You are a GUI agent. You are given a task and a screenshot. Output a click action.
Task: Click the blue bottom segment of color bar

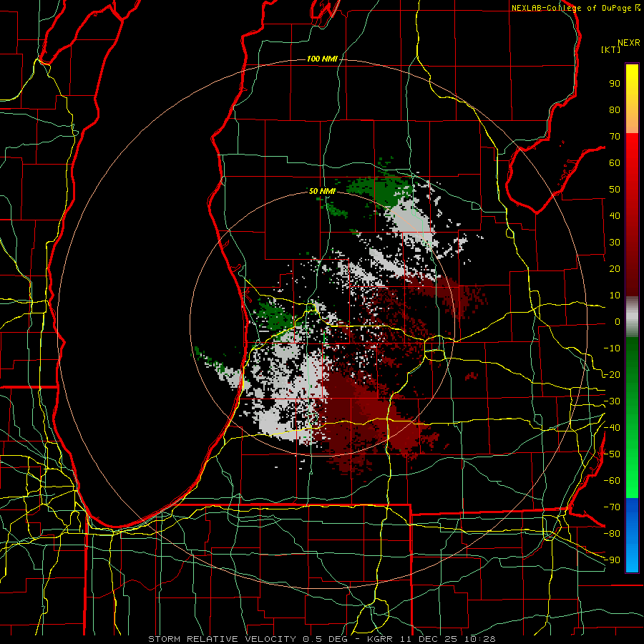(x=632, y=535)
